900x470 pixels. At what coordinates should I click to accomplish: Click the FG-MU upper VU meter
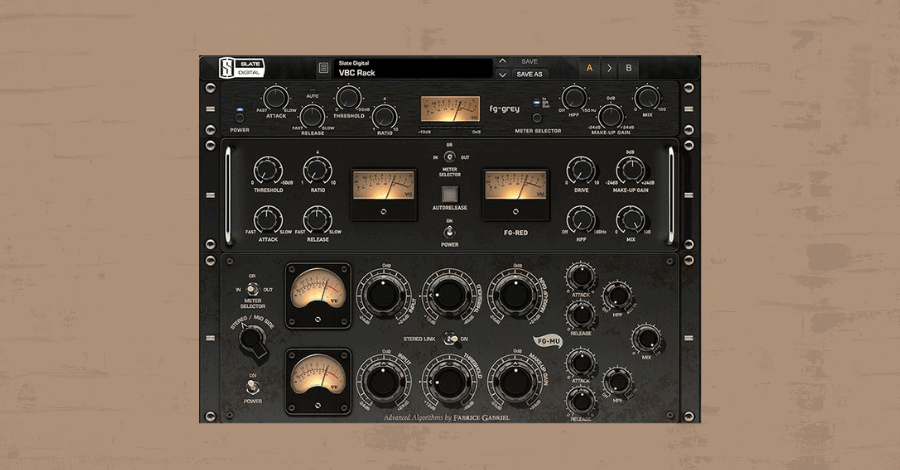point(318,293)
